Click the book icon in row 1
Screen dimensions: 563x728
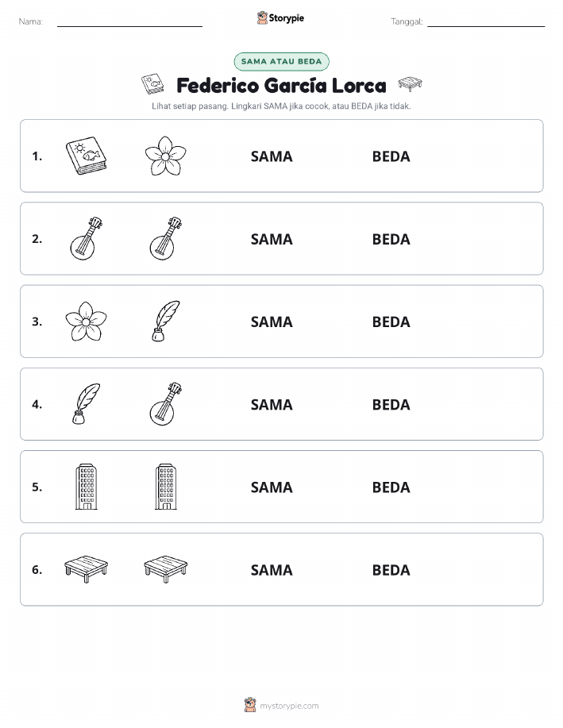(x=86, y=156)
